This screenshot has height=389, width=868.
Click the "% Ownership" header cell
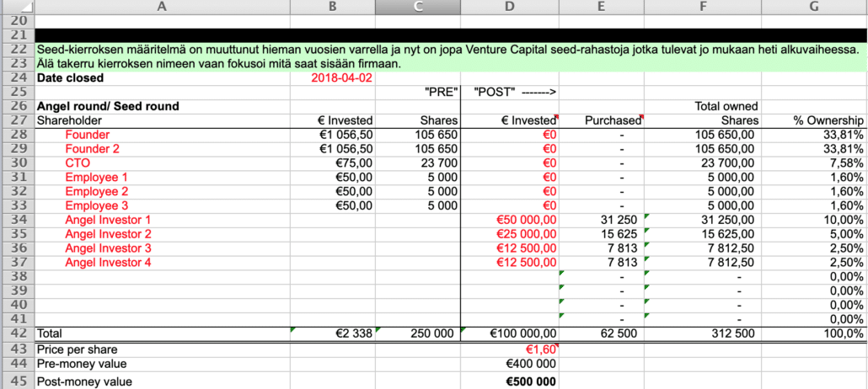coord(814,120)
